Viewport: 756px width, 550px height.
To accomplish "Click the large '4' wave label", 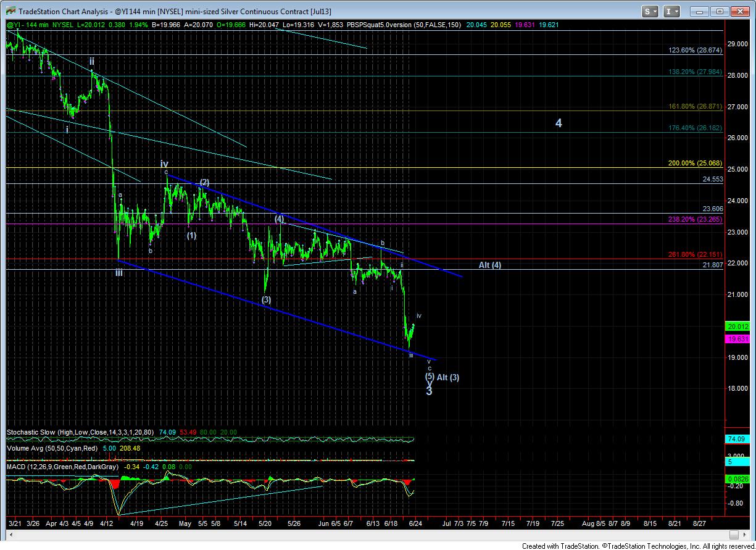I will click(x=559, y=123).
